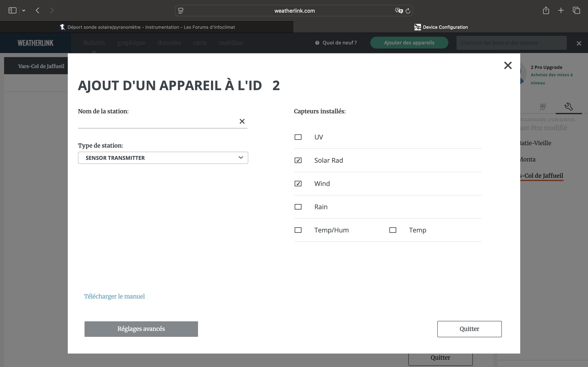588x367 pixels.
Task: Close the device dialog with the X icon
Action: [508, 65]
